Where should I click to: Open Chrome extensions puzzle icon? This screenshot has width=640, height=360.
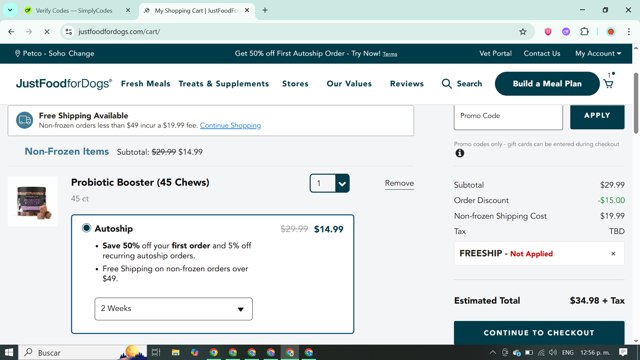(x=584, y=31)
